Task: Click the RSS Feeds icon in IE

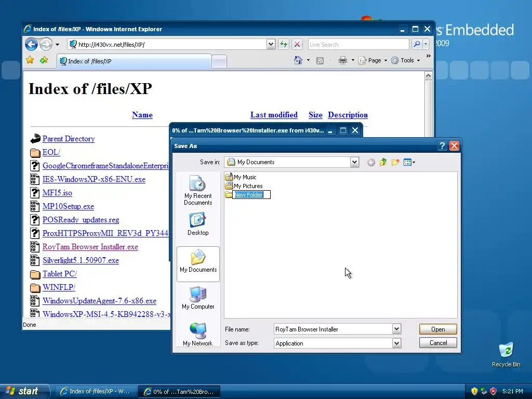Action: click(x=320, y=60)
